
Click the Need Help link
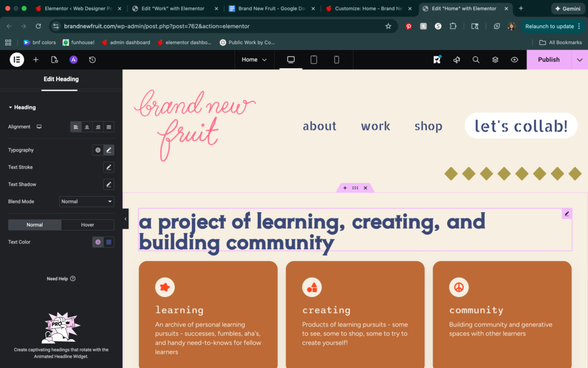click(61, 279)
